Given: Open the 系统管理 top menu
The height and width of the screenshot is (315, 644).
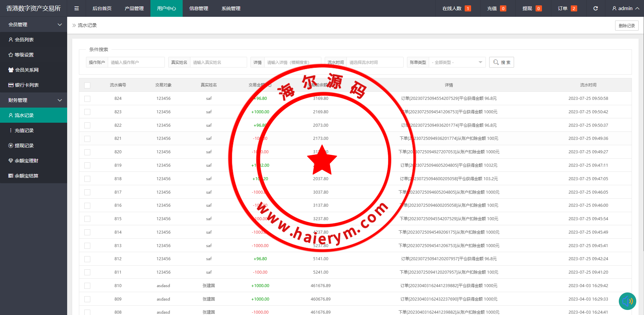Looking at the screenshot, I should point(231,8).
